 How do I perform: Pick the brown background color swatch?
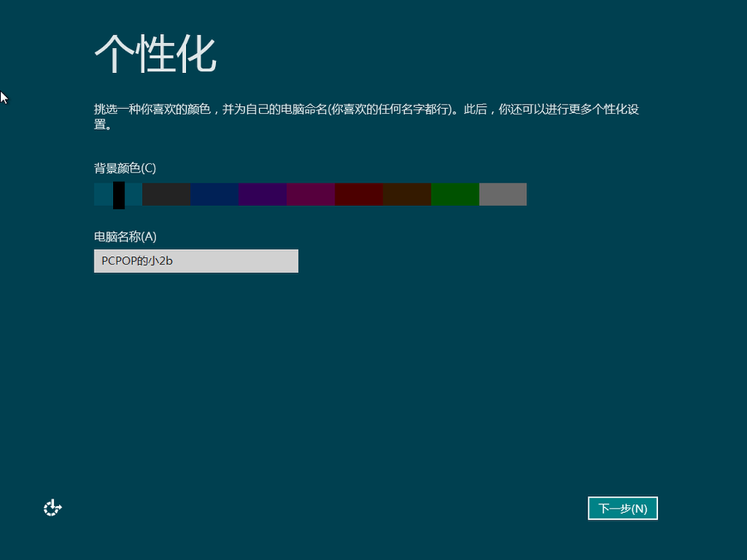(406, 194)
